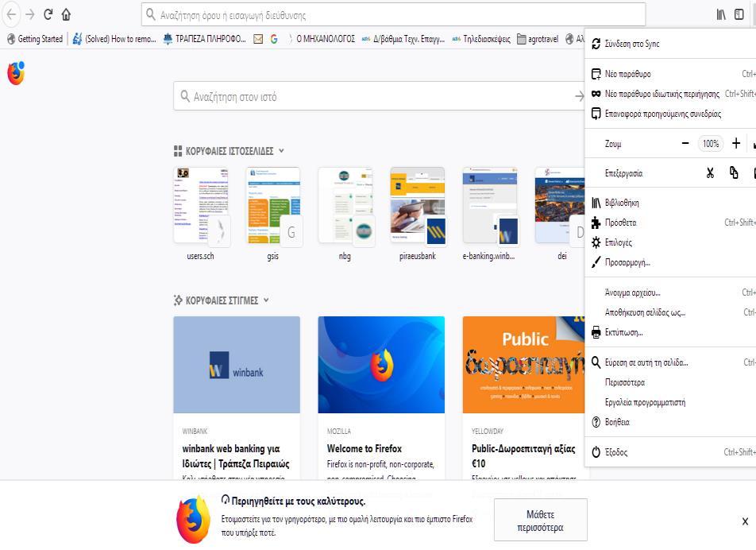The width and height of the screenshot is (756, 550).
Task: Open the Getting Started bookmark
Action: (x=35, y=39)
